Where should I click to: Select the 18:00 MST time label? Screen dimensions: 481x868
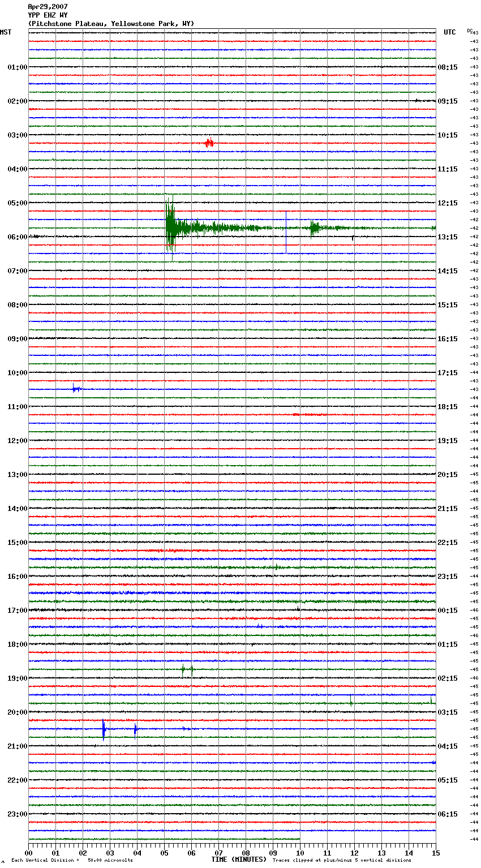(18, 644)
